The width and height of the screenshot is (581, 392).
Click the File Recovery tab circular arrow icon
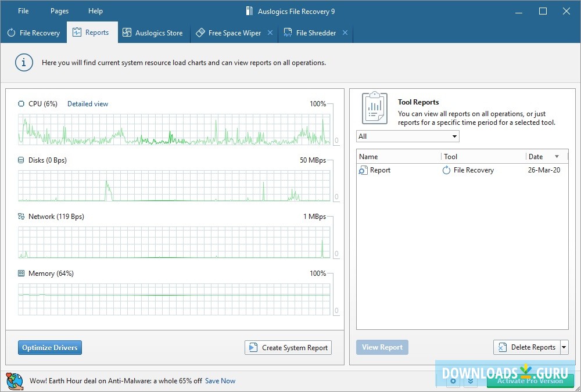[x=12, y=33]
